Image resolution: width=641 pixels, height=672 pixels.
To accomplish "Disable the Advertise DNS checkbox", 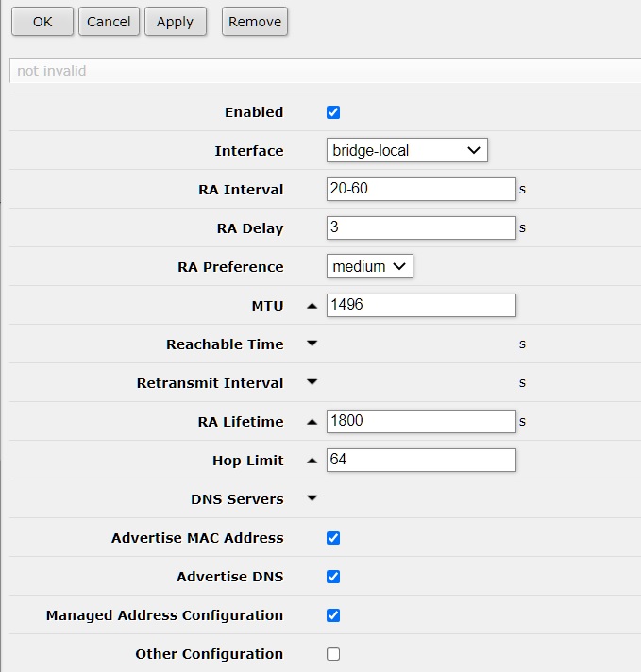I will 333,577.
